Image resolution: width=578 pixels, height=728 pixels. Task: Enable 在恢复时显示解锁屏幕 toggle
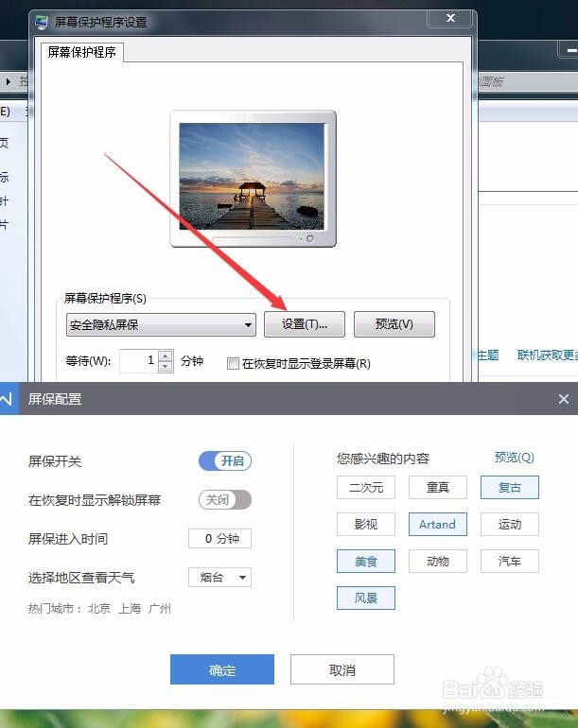click(x=225, y=500)
